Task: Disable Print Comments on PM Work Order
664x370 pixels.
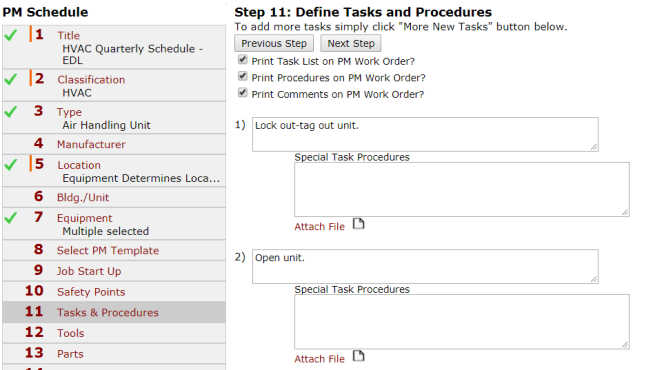Action: [x=243, y=93]
